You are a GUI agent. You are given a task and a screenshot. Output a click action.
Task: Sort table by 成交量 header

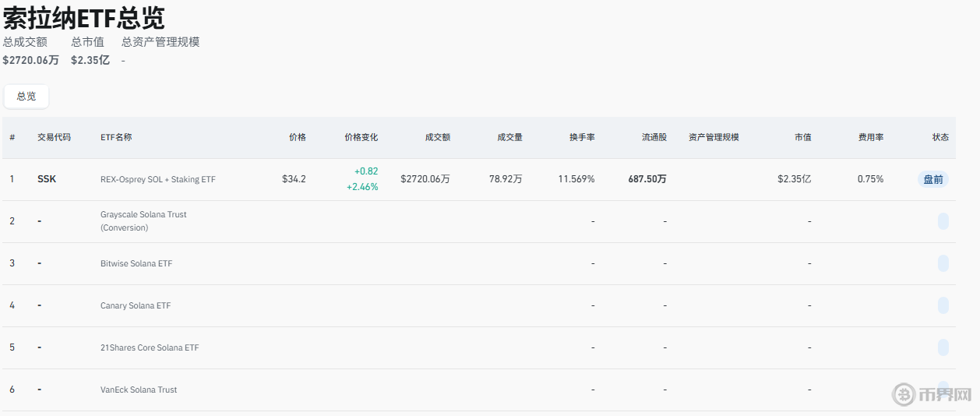tap(509, 137)
